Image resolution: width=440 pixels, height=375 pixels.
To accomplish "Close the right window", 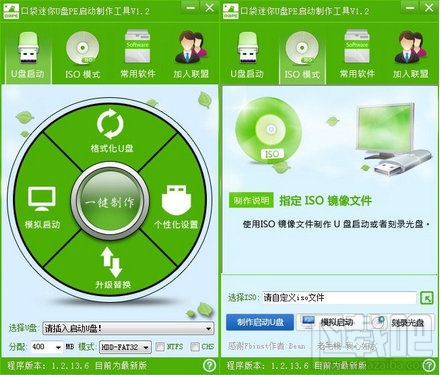I will [x=429, y=7].
